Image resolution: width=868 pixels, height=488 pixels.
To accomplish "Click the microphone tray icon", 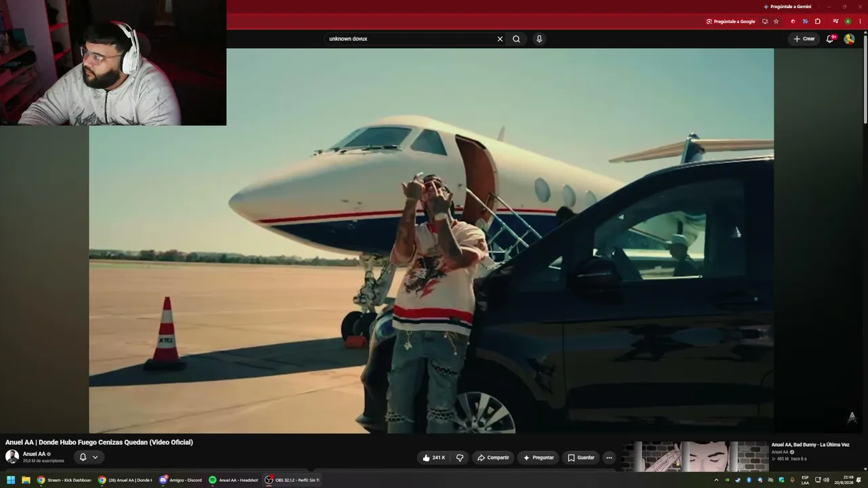I will [792, 480].
